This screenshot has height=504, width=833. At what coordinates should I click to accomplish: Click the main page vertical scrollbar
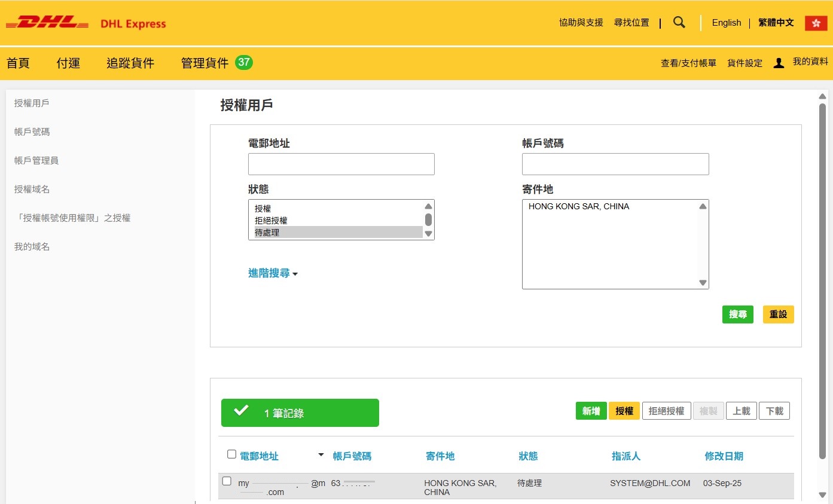click(x=822, y=281)
